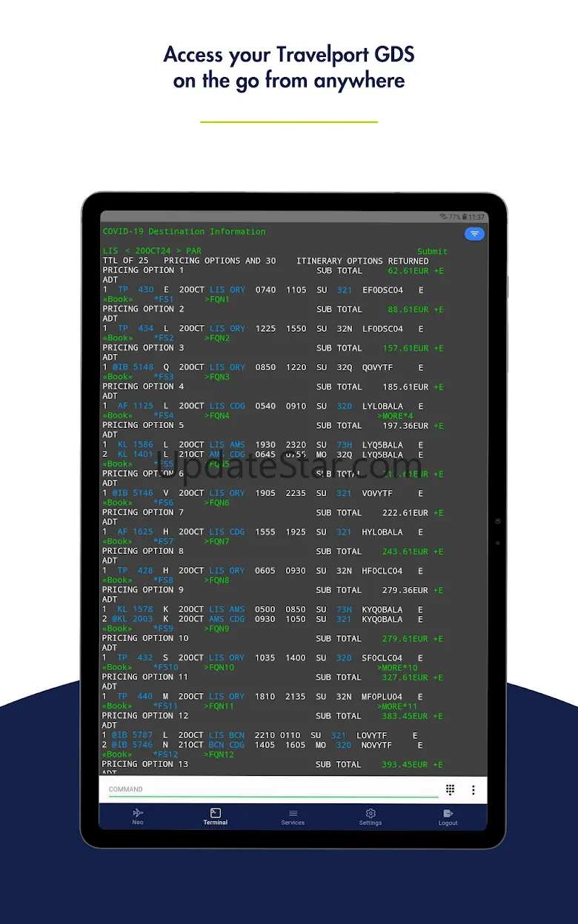Open the >FQN8 link
The height and width of the screenshot is (924, 578).
(x=217, y=580)
